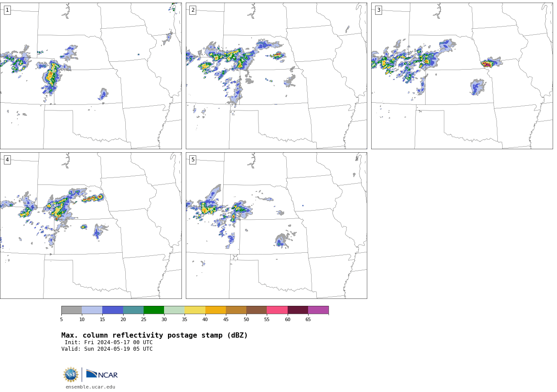Click the panel number label 1
The width and height of the screenshot is (557, 392).
coord(7,10)
